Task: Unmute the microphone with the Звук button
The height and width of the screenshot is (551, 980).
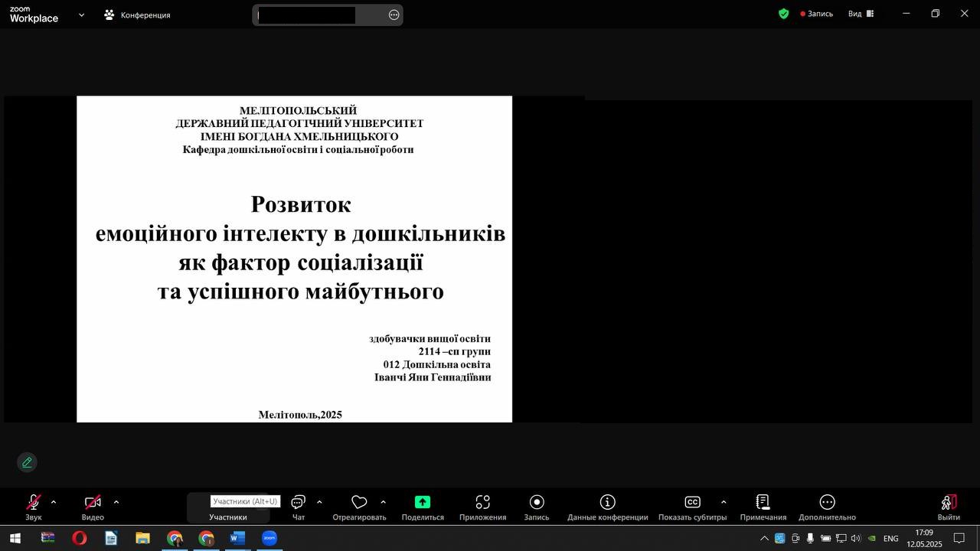Action: 33,507
